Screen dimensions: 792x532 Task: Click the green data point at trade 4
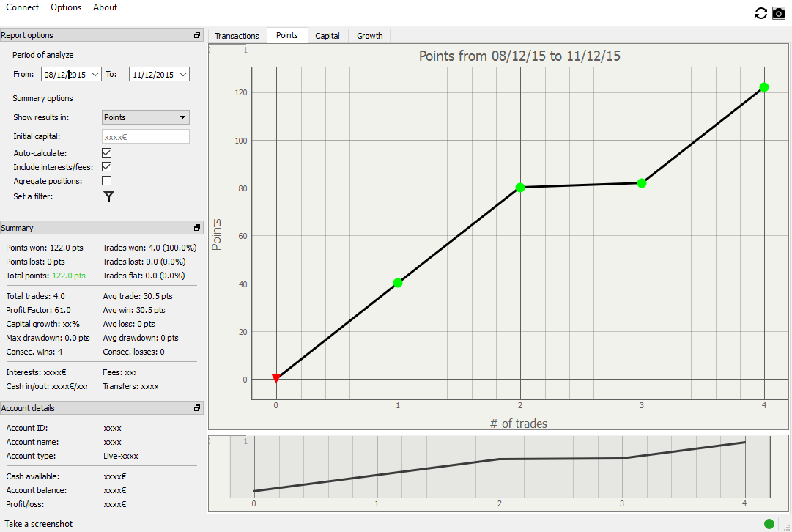coord(764,87)
